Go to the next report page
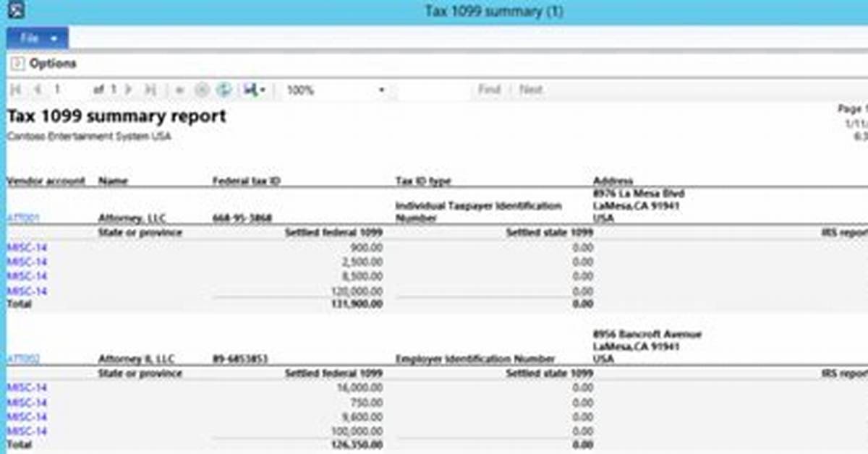Image resolution: width=868 pixels, height=454 pixels. coord(129,90)
